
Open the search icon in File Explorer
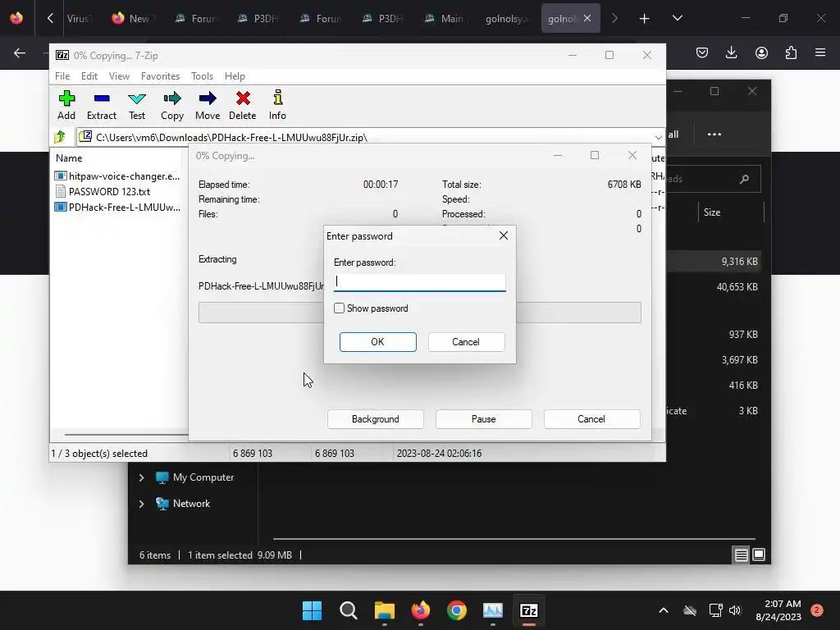[x=744, y=179]
